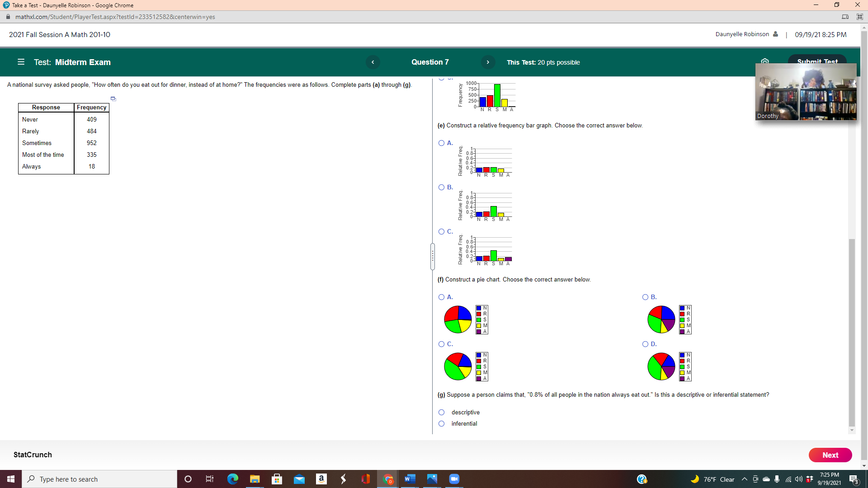The height and width of the screenshot is (488, 868).
Task: Select answer B for relative frequency bar graph
Action: pos(442,187)
